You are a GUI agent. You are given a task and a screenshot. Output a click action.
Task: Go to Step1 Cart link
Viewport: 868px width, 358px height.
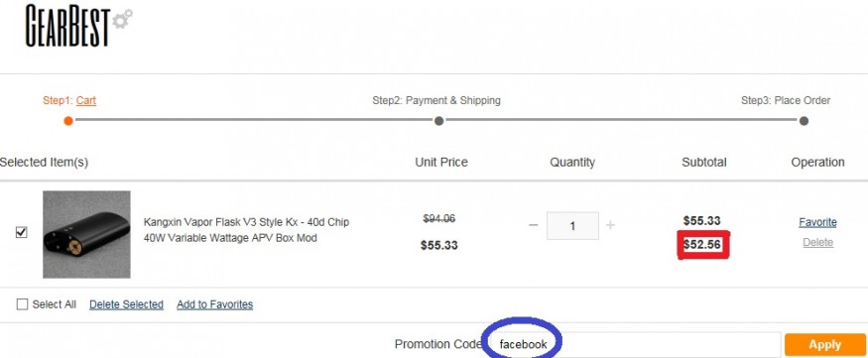(x=85, y=101)
